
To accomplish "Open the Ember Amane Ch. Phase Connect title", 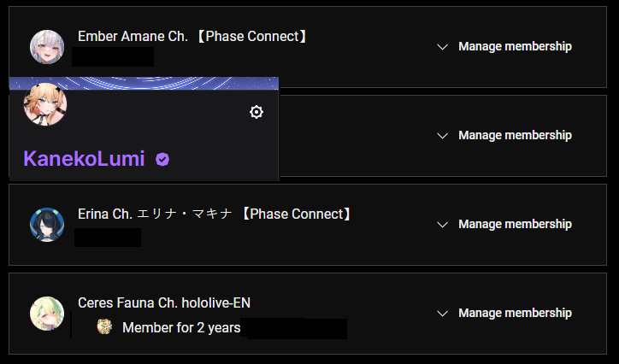I will click(x=192, y=36).
